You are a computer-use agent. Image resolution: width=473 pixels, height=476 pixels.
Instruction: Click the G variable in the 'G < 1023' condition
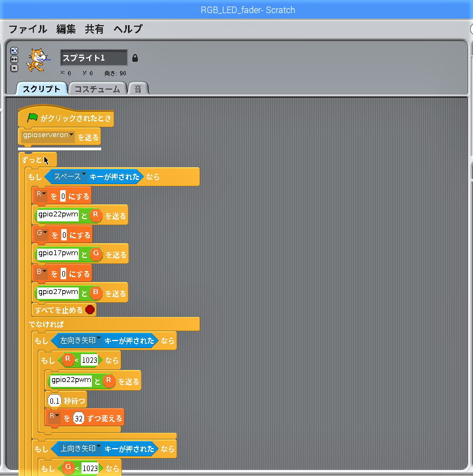click(68, 467)
